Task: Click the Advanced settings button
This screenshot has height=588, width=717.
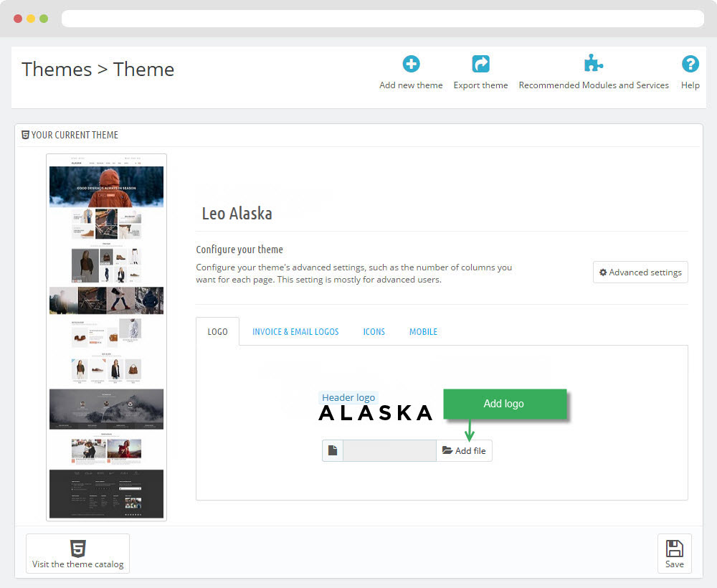Action: click(640, 272)
